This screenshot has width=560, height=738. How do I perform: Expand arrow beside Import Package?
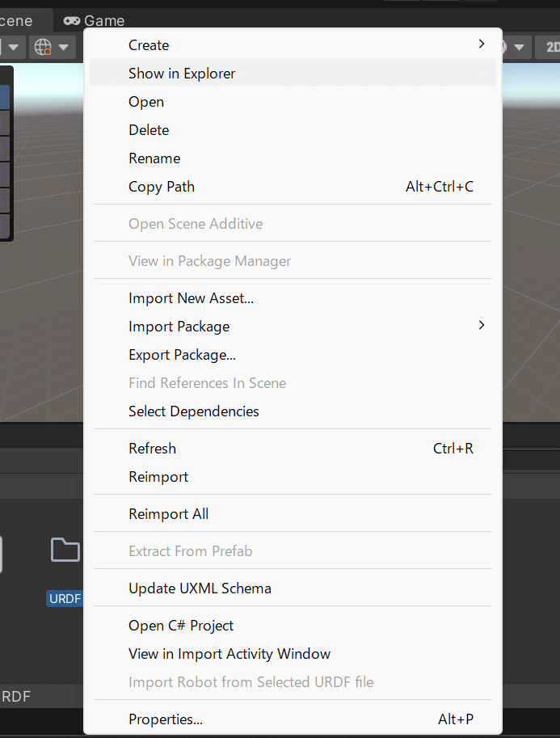click(482, 325)
